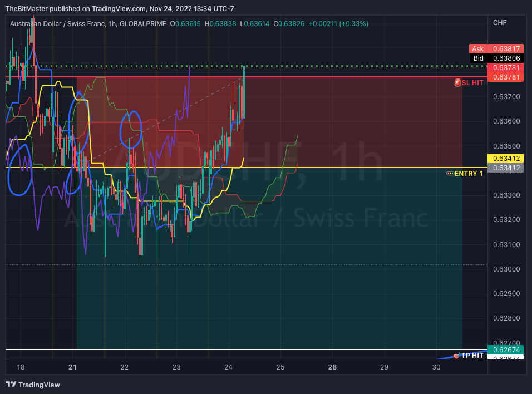This screenshot has width=532, height=394.
Task: Select the ENTRY 1 label text
Action: point(469,174)
